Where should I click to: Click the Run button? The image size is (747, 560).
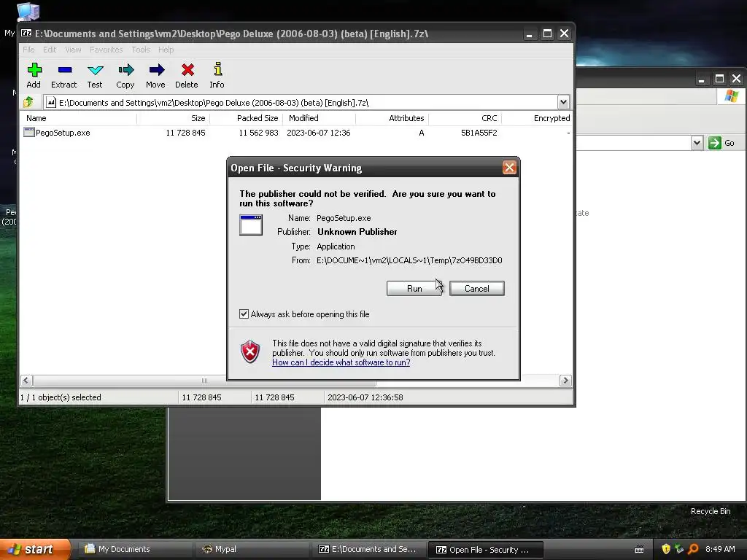point(414,289)
